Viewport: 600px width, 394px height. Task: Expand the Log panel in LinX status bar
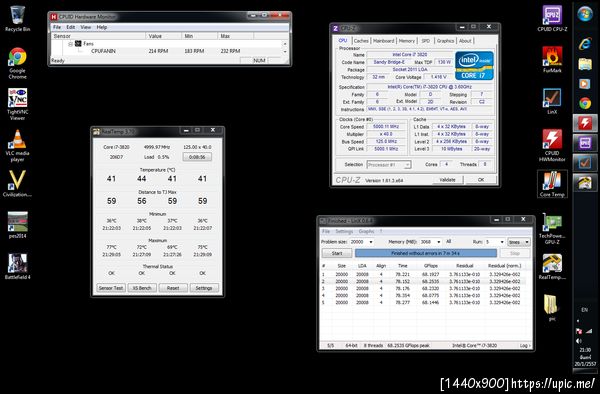tap(525, 345)
